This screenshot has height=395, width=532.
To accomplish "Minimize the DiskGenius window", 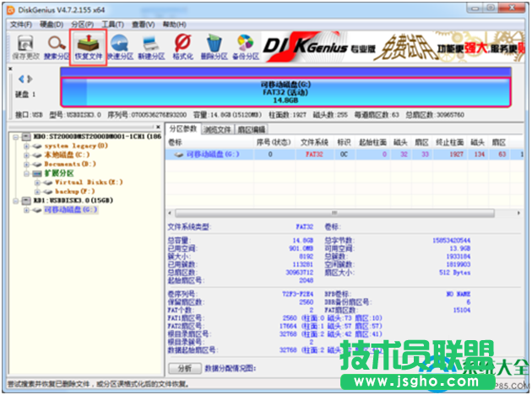I will click(x=475, y=8).
